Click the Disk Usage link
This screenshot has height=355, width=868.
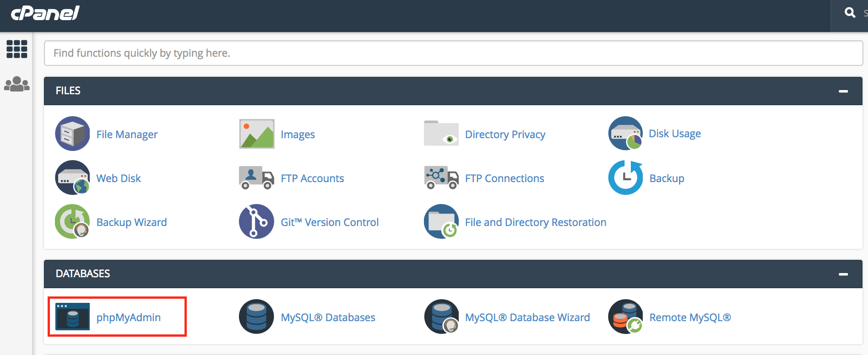[x=675, y=134]
